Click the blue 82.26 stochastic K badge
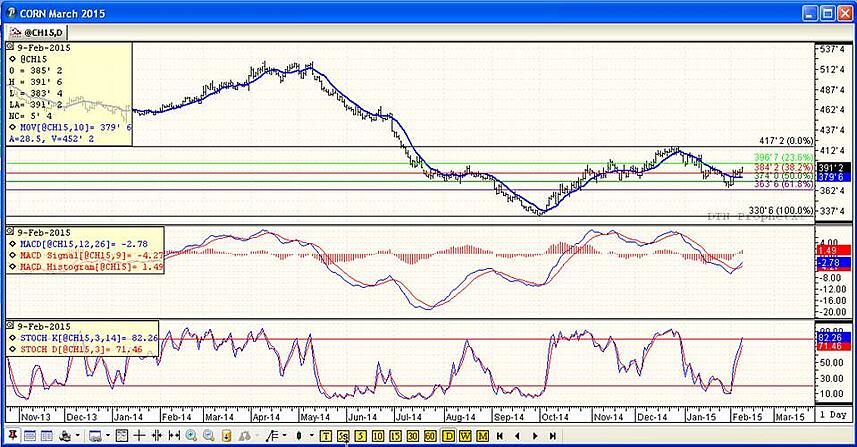Image resolution: width=857 pixels, height=447 pixels. coord(833,338)
